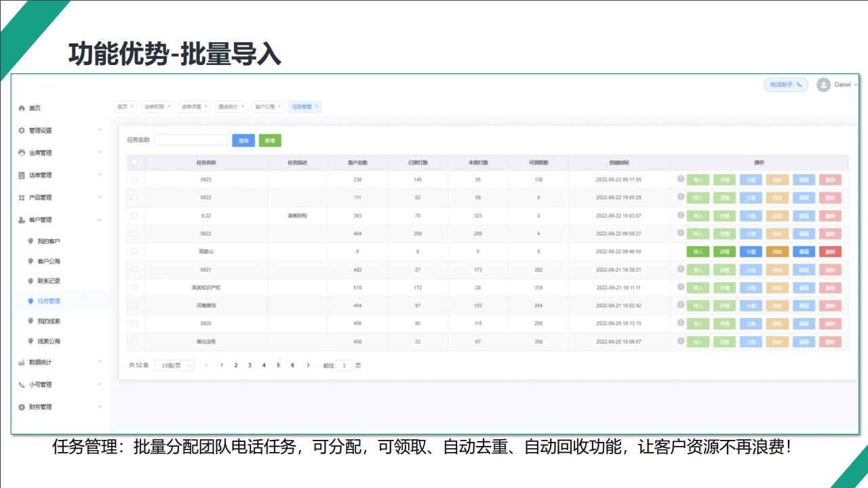Click the 话单管理 document icon

pos(22,175)
